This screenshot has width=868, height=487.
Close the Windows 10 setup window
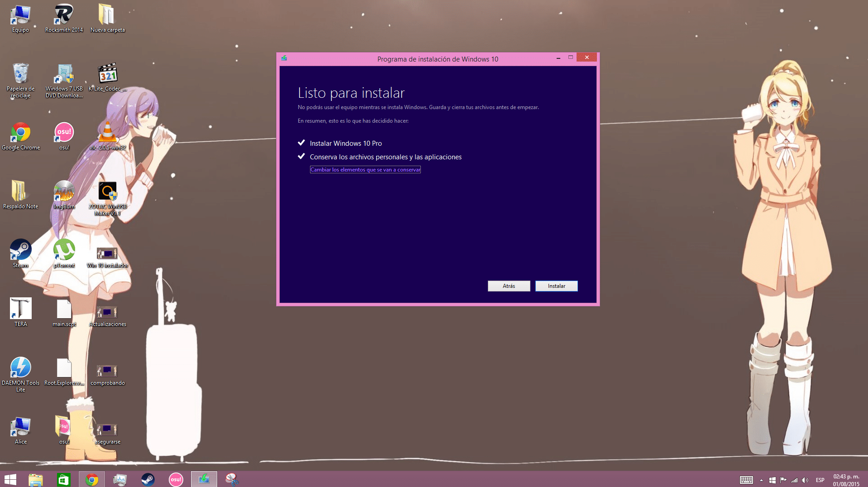(x=587, y=57)
